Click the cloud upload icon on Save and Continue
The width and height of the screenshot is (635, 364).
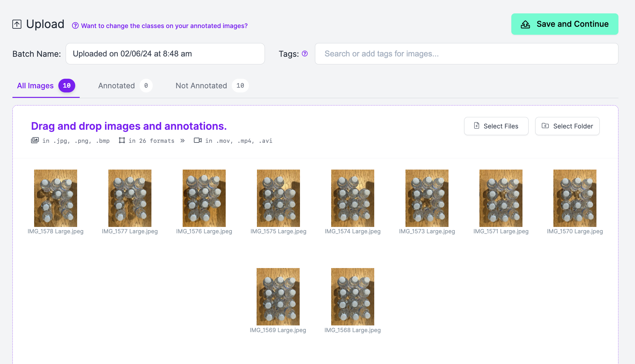pos(525,24)
